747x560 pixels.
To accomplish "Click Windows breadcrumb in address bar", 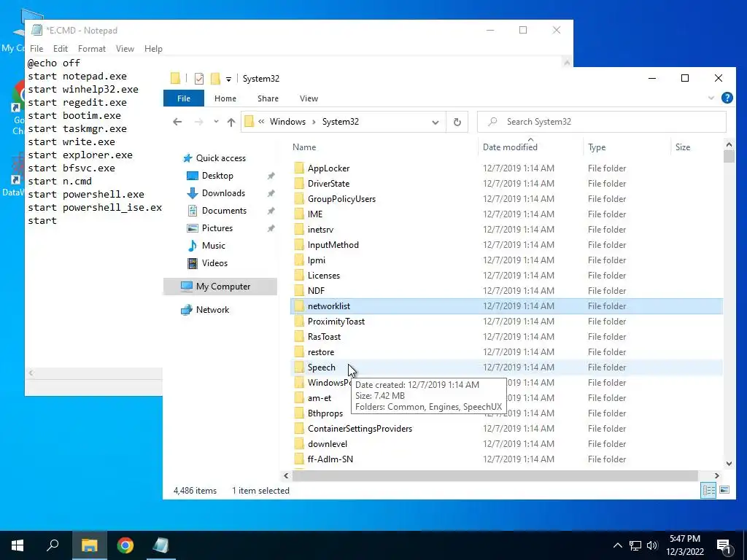I will click(287, 122).
